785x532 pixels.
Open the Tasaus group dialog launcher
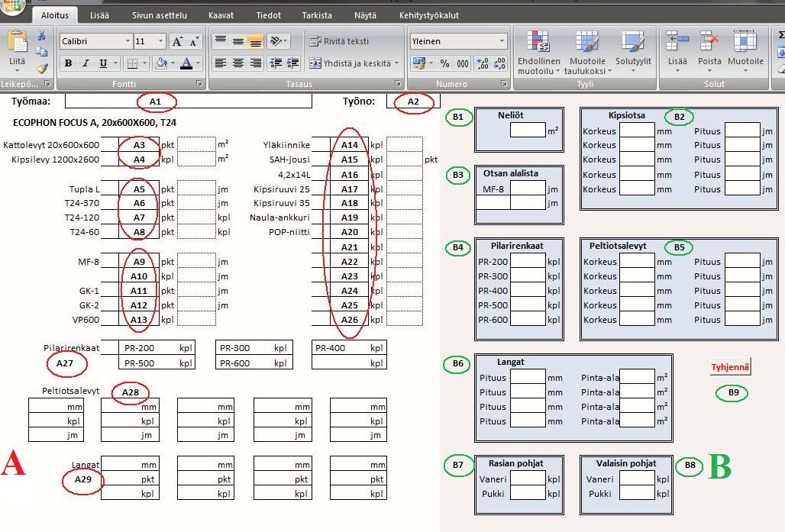[398, 84]
